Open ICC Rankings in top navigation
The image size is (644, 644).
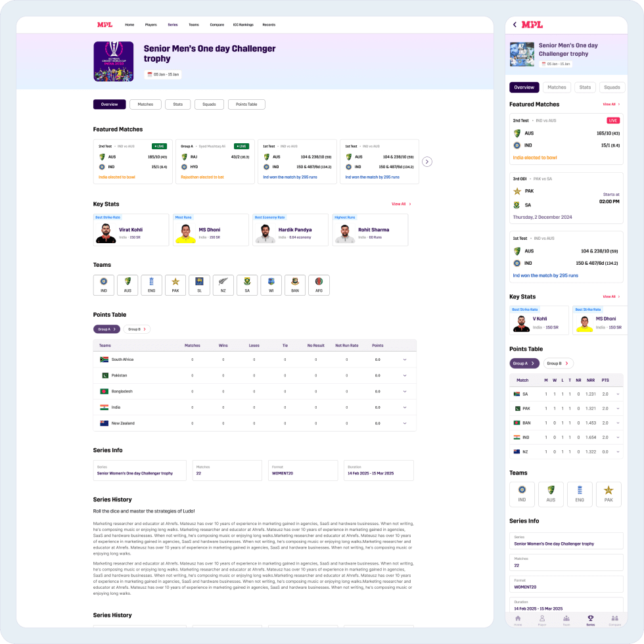243,25
